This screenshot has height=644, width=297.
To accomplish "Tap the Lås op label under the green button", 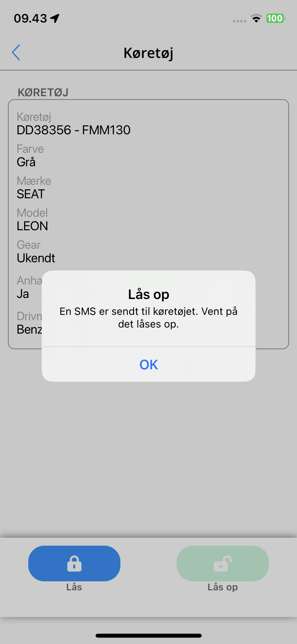I will point(223,587).
